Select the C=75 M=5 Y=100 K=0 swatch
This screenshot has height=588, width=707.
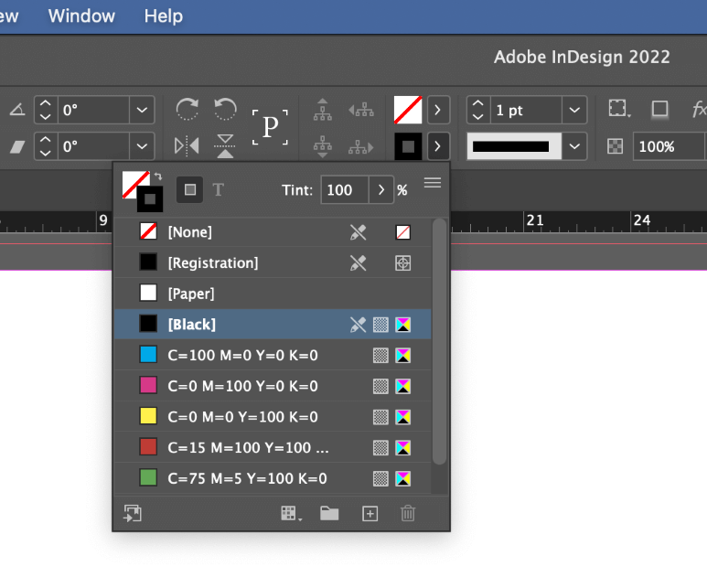[273, 478]
